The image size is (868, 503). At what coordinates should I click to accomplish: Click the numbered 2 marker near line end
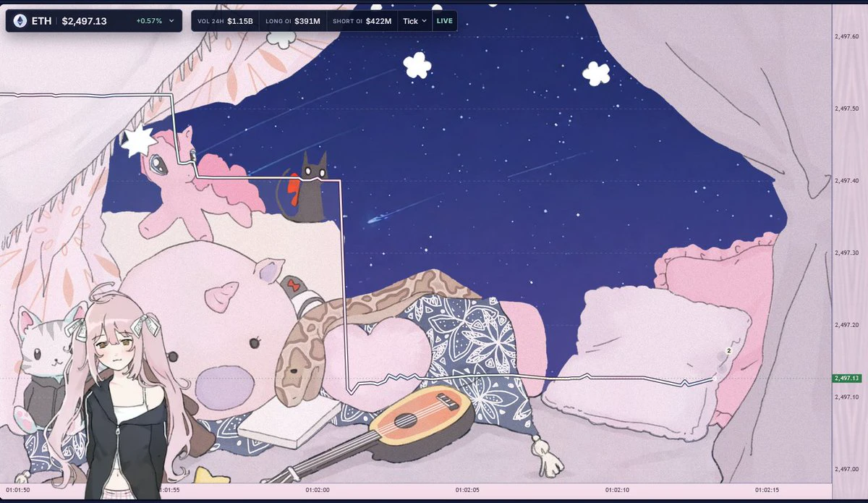pos(728,350)
